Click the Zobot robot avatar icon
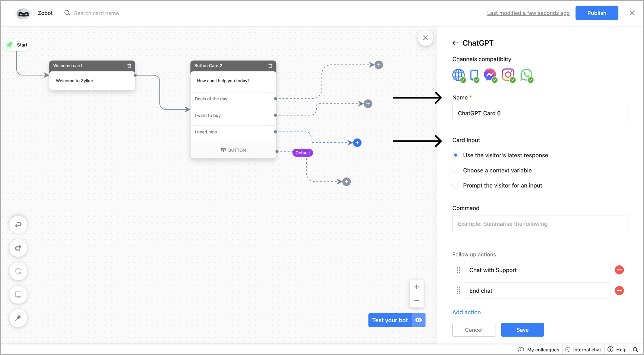The image size is (644, 355). 23,13
